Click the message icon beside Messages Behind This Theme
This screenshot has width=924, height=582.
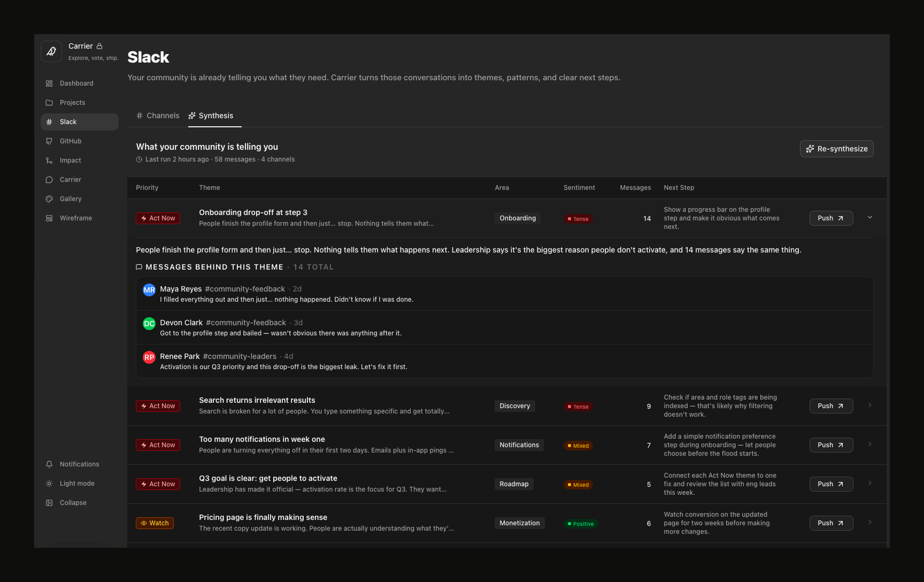(139, 267)
